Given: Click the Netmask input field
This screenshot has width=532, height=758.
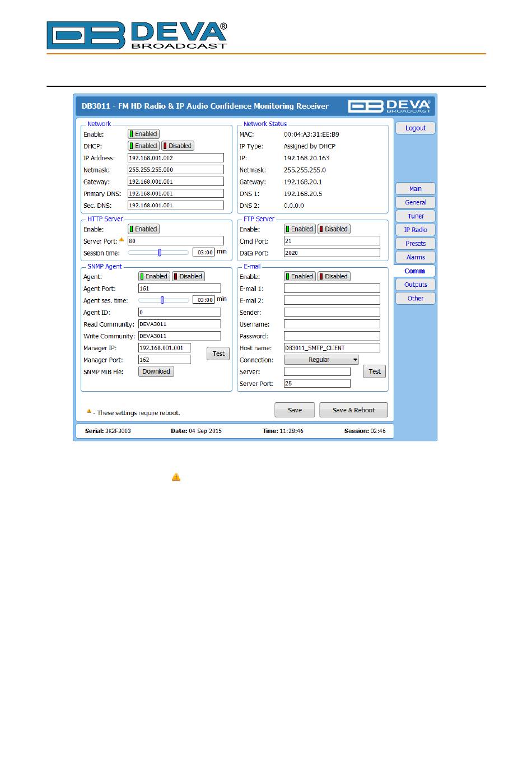Looking at the screenshot, I should [x=176, y=170].
